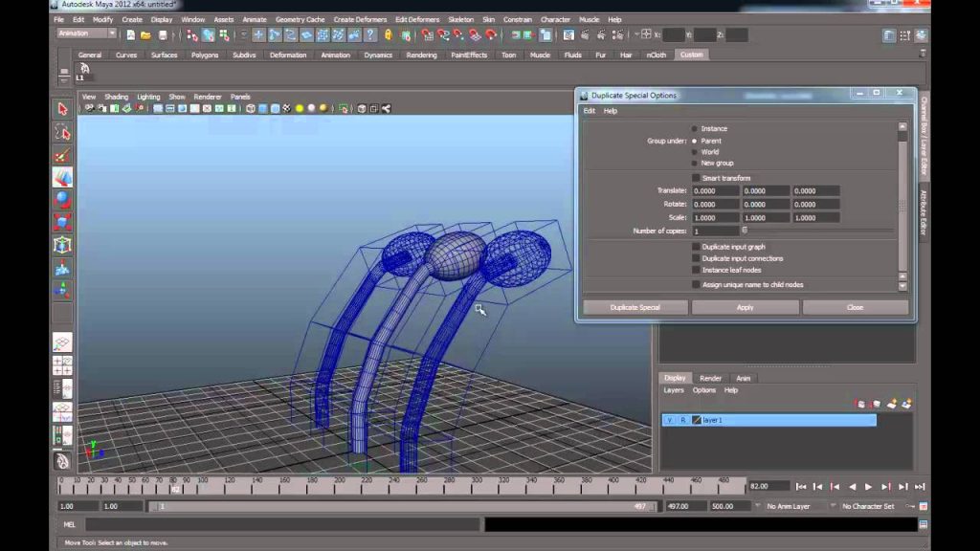The height and width of the screenshot is (551, 980).
Task: Click the Duplicate Special button
Action: [635, 307]
